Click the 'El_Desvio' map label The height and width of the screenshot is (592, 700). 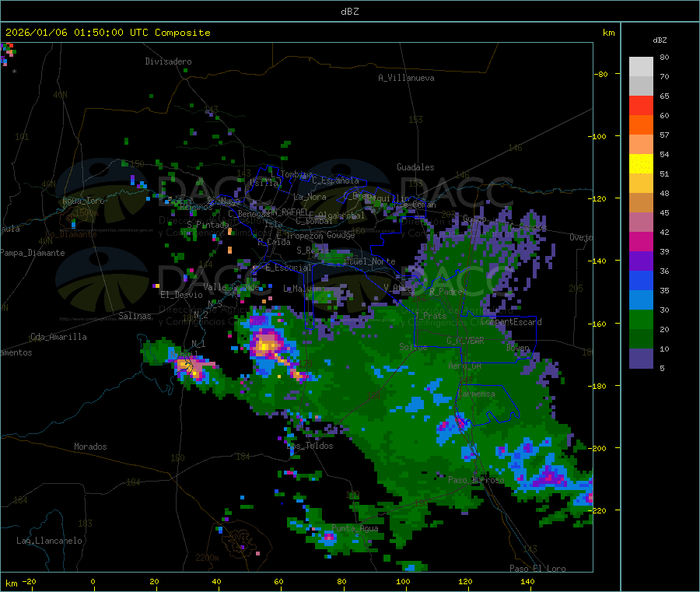[x=182, y=295]
